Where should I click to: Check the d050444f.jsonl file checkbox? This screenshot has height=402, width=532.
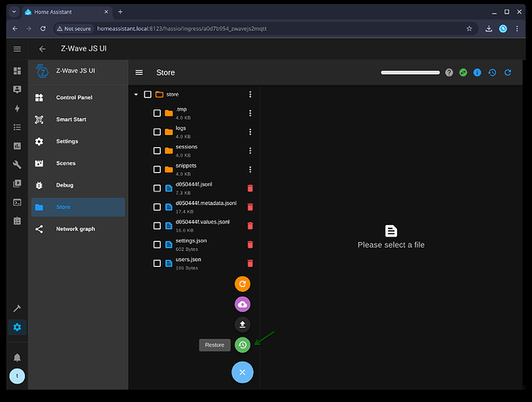157,188
